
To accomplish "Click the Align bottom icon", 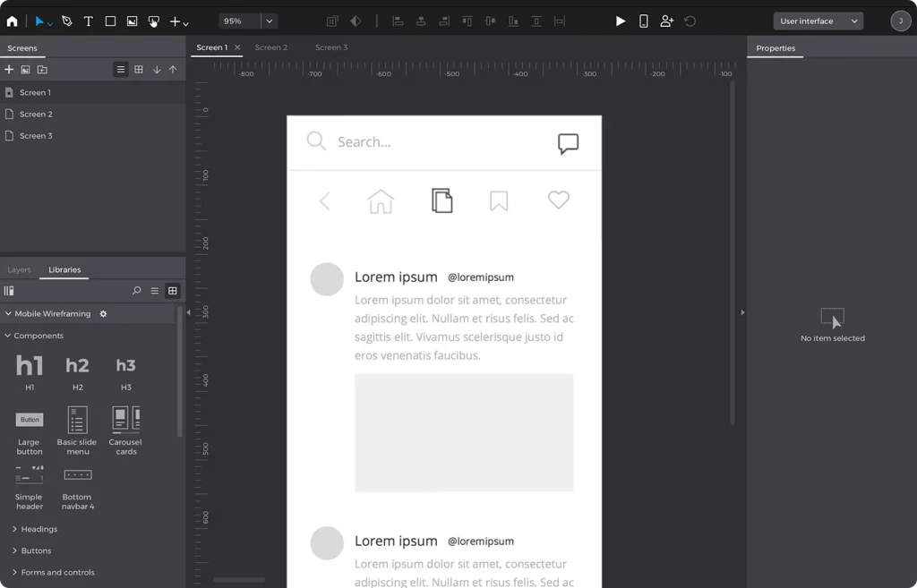I will 513,21.
